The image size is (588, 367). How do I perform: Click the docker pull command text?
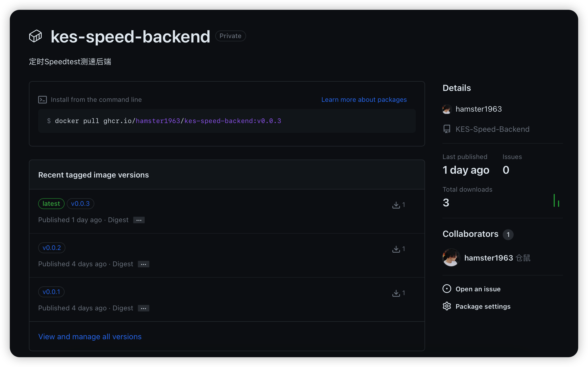coord(168,121)
